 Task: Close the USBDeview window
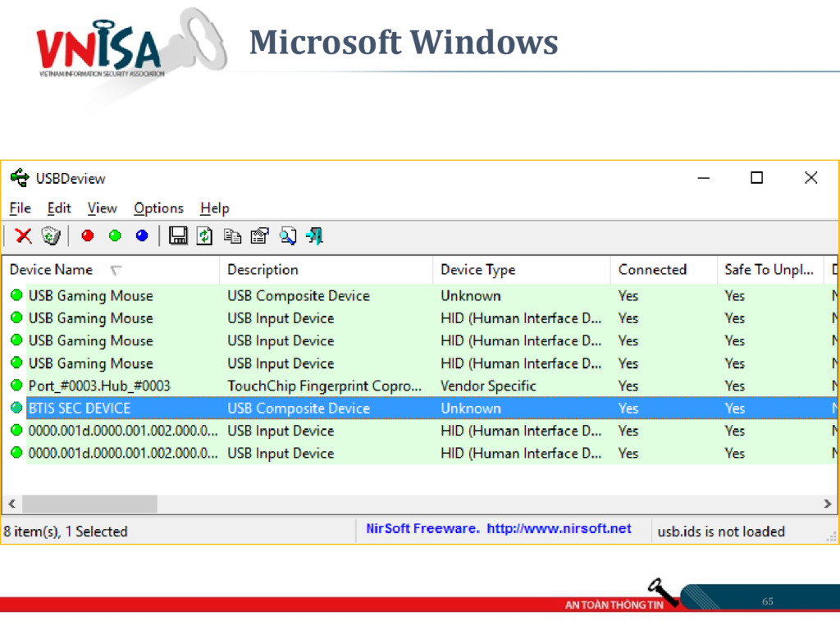click(811, 178)
